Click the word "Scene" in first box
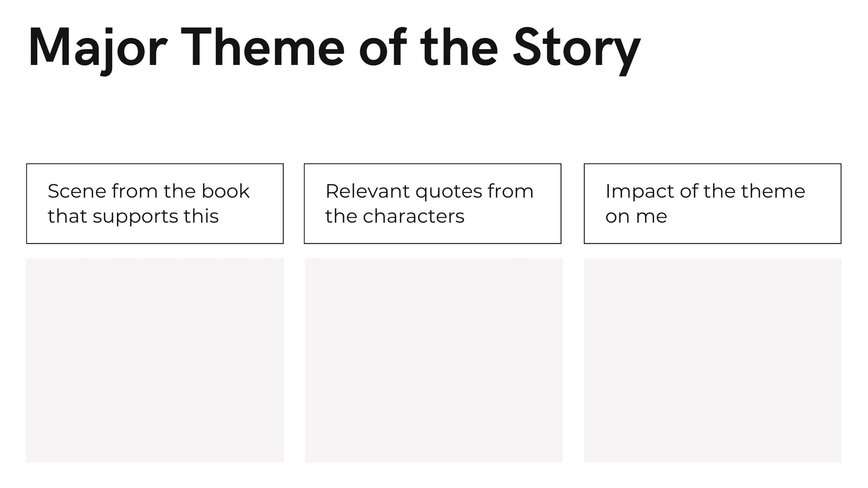 tap(76, 191)
